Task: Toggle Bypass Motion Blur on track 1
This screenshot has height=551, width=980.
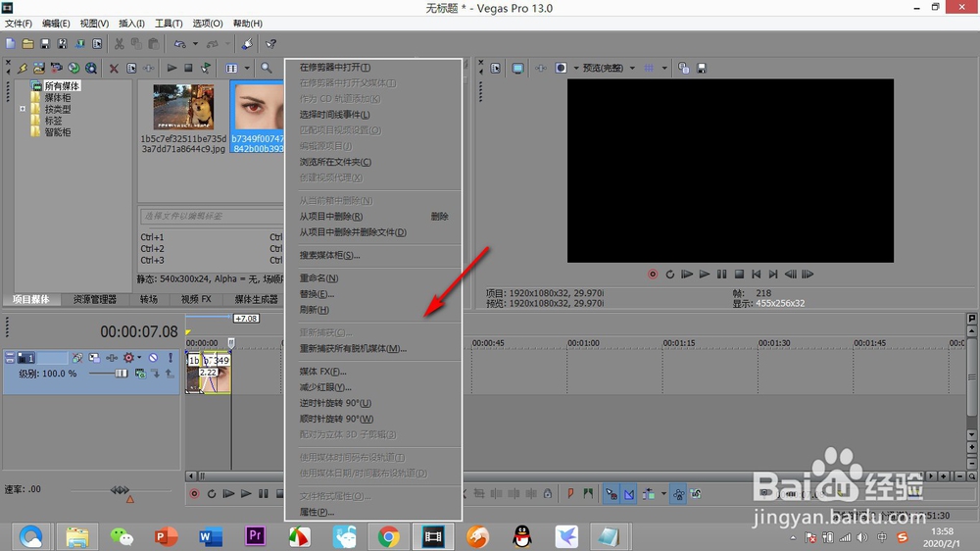Action: pos(76,358)
